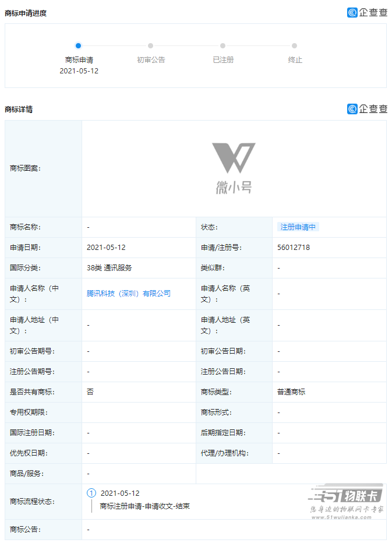Click the 商标流程状态 label
392x543 pixels.
[32, 502]
